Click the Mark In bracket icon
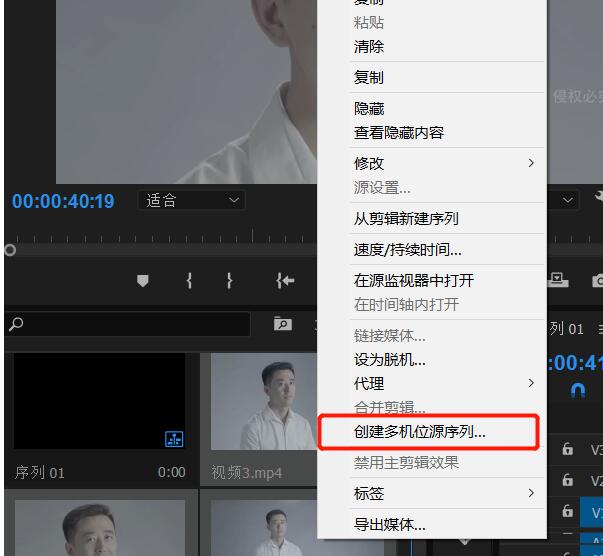The image size is (603, 556). tap(189, 281)
